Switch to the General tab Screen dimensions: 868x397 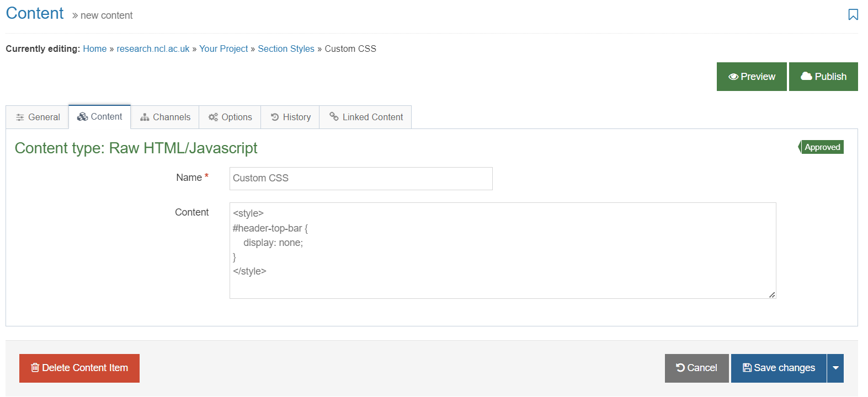38,117
